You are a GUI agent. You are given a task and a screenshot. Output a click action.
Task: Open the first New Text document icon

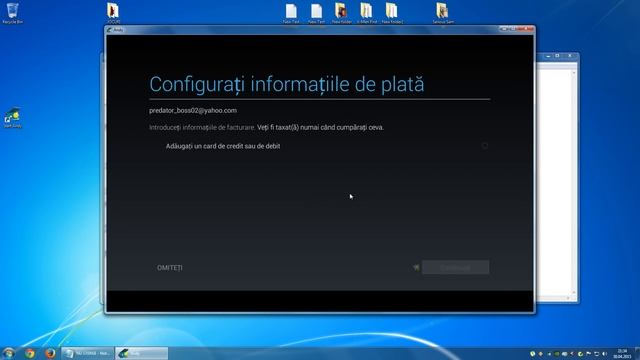(291, 13)
